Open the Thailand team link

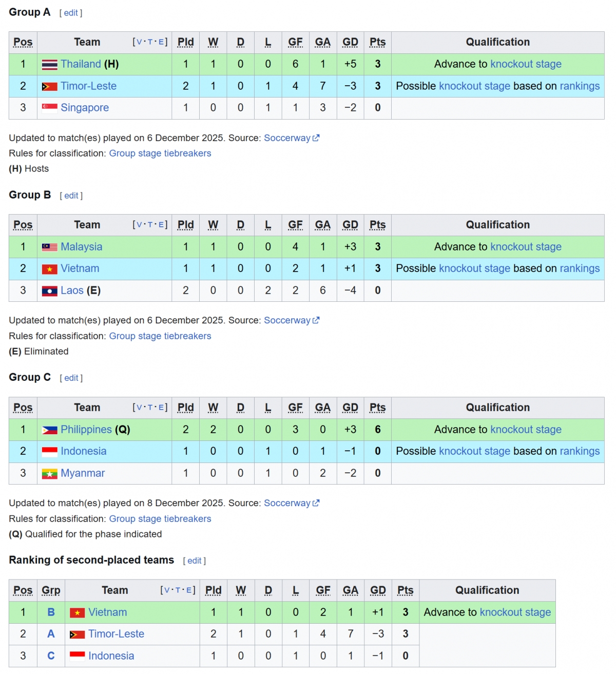coord(81,64)
